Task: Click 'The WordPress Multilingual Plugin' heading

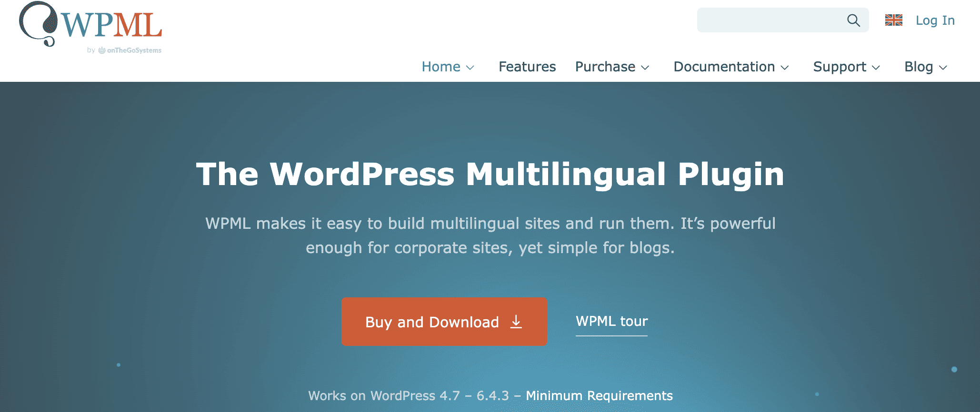Action: click(x=490, y=174)
